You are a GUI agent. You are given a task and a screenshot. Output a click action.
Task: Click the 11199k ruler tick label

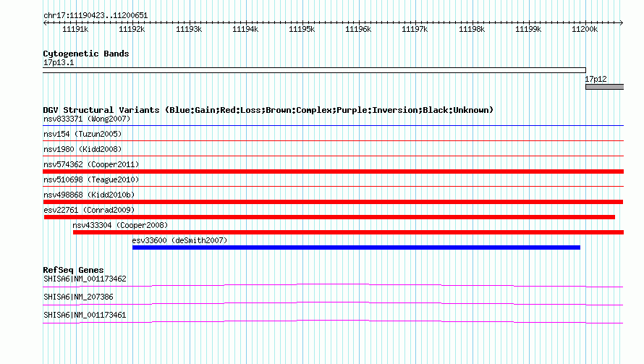click(528, 29)
